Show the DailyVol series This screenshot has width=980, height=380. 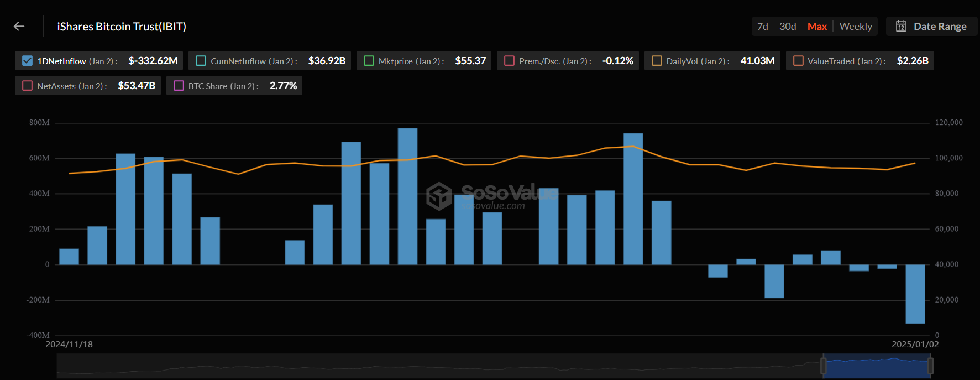(657, 61)
